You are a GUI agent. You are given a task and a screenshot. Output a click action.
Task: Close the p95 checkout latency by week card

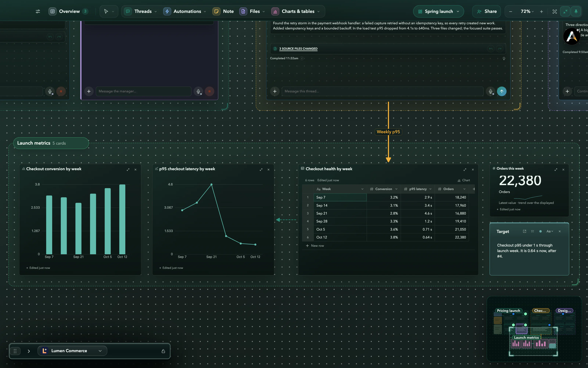pos(268,170)
